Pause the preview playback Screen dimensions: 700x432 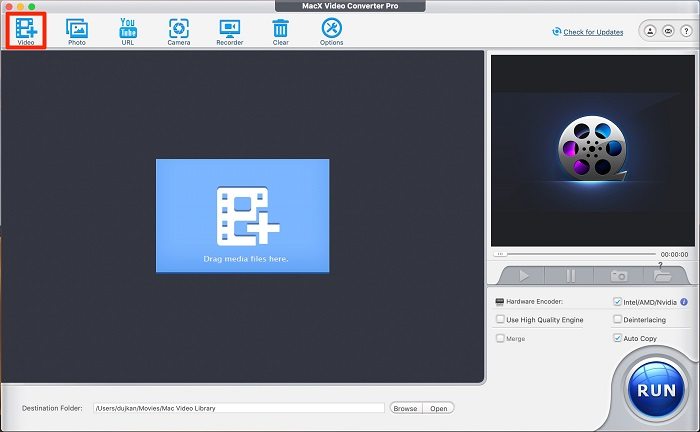click(570, 275)
